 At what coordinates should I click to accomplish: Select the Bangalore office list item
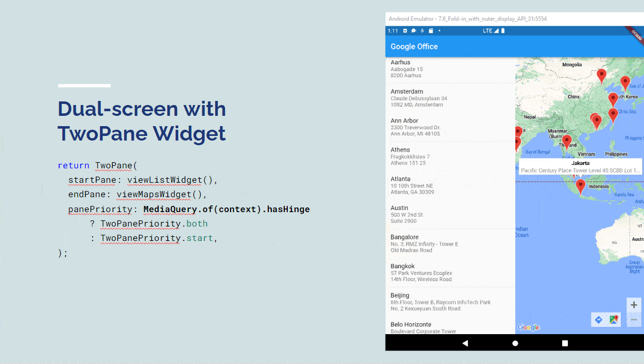[450, 244]
